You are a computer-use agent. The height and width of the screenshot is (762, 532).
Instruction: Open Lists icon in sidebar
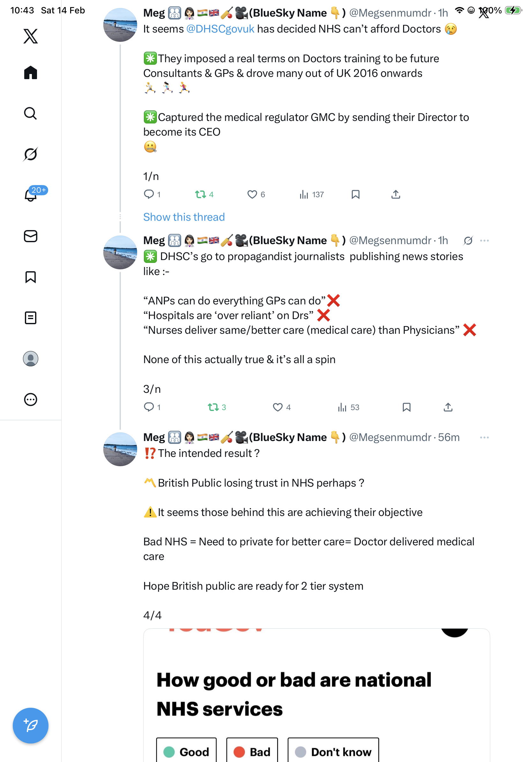(31, 317)
